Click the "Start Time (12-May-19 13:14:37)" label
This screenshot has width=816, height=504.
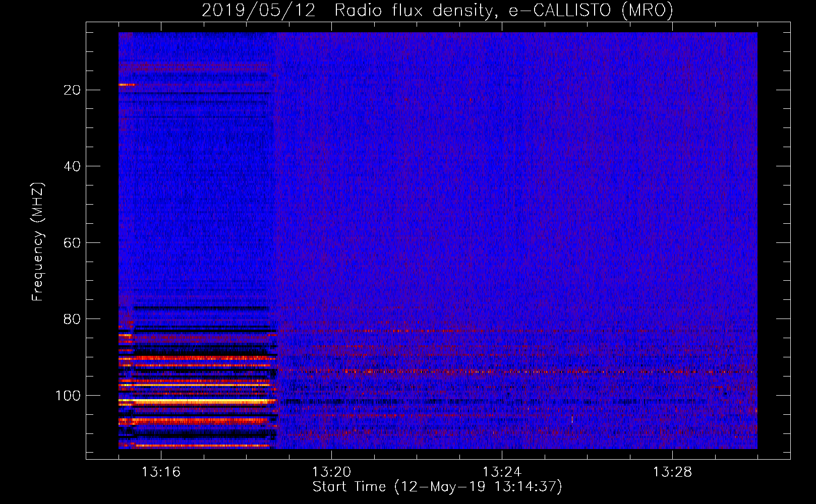pos(437,487)
